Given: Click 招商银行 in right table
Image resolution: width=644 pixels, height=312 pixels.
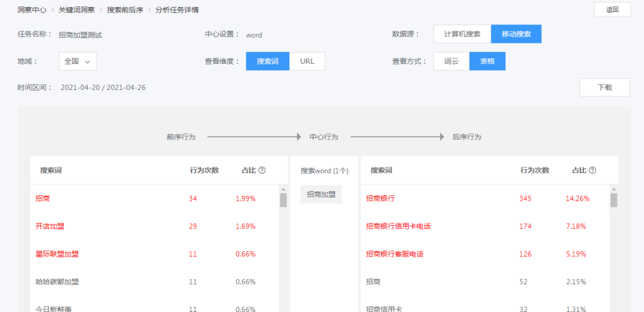Looking at the screenshot, I should pos(380,198).
